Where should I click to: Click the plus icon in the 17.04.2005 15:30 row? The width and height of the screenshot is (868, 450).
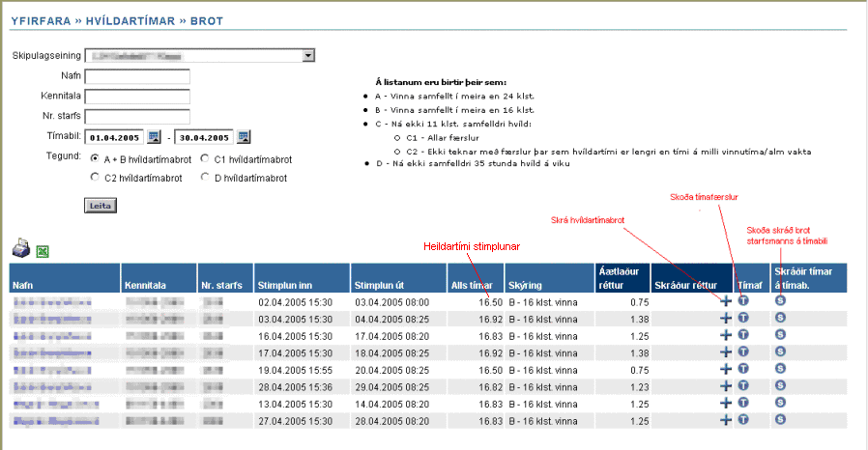(x=726, y=352)
